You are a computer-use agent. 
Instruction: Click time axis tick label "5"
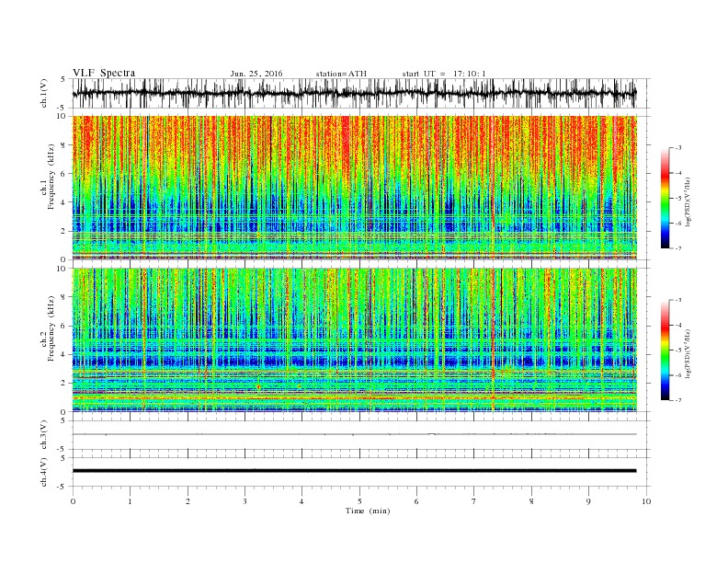[359, 501]
